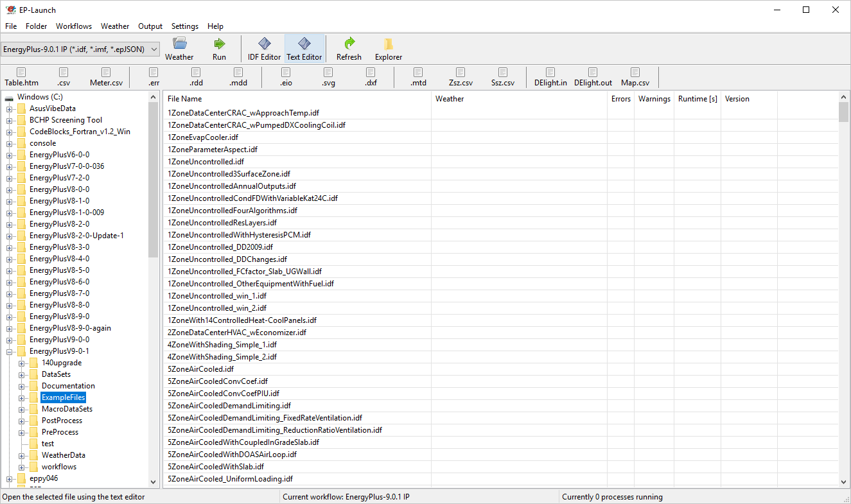Viewport: 851px width, 504px height.
Task: Open the IDF Editor
Action: (264, 49)
